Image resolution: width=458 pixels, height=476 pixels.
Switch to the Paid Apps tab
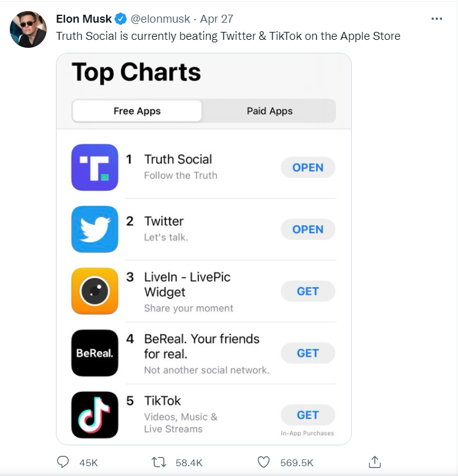pos(270,111)
